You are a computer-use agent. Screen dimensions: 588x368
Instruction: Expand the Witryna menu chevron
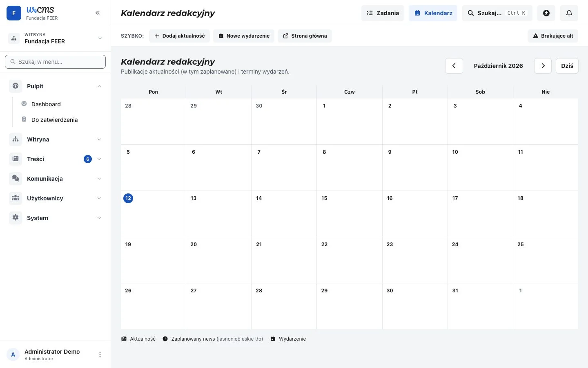tap(99, 139)
